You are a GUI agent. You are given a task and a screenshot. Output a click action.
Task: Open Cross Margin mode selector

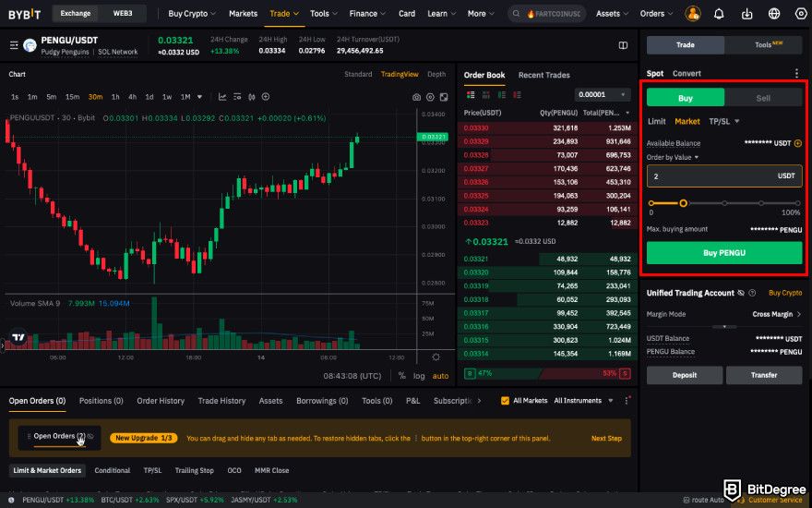[777, 314]
